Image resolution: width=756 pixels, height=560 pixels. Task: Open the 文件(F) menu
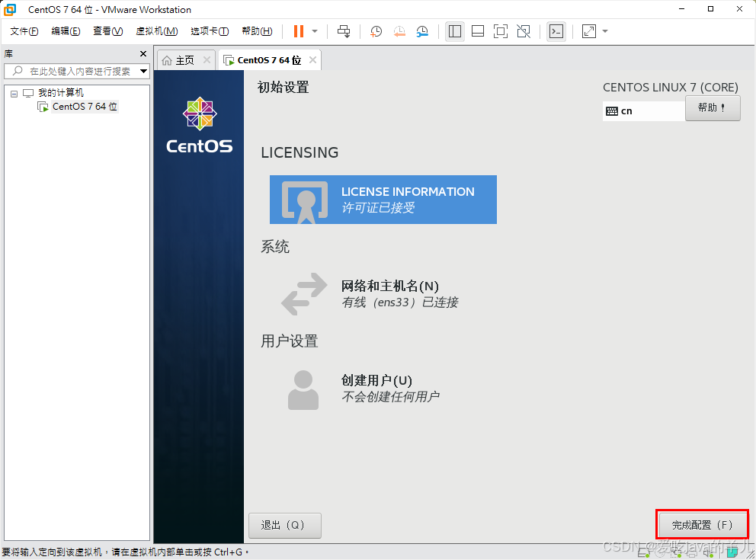coord(24,31)
